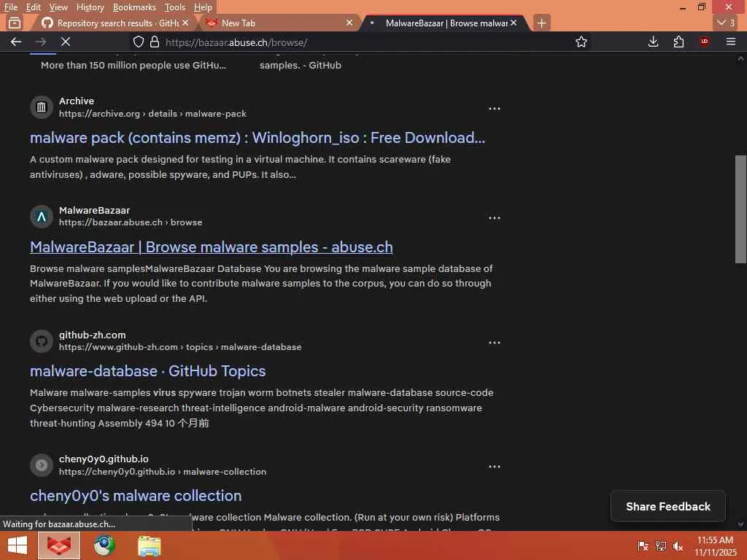Open more options for github-zh.com result
The height and width of the screenshot is (560, 747).
[494, 343]
